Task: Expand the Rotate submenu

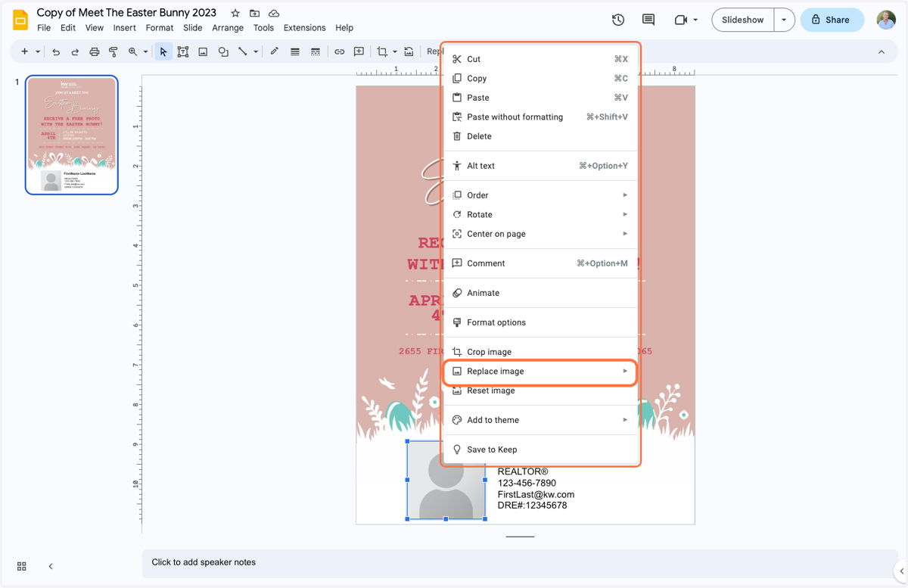Action: pyautogui.click(x=540, y=215)
